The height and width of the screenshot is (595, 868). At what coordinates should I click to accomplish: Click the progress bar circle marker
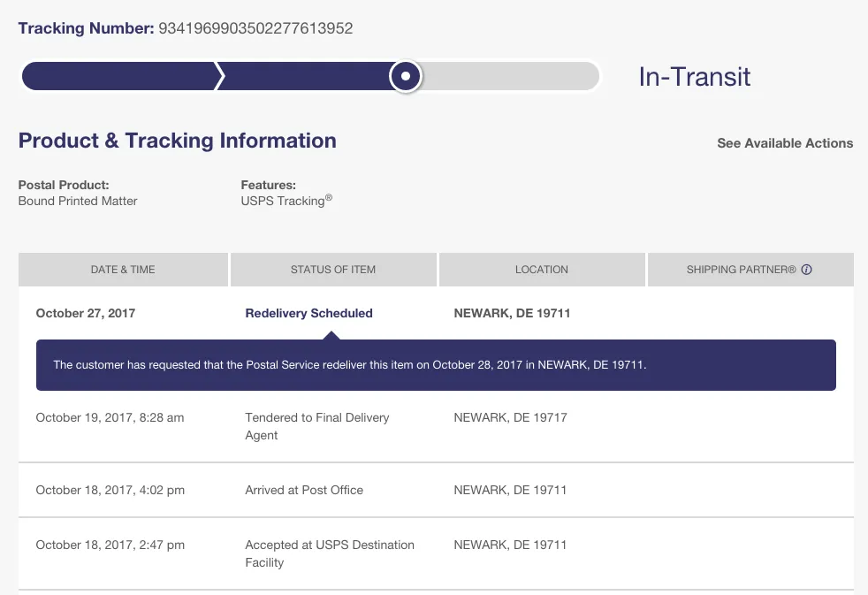406,76
